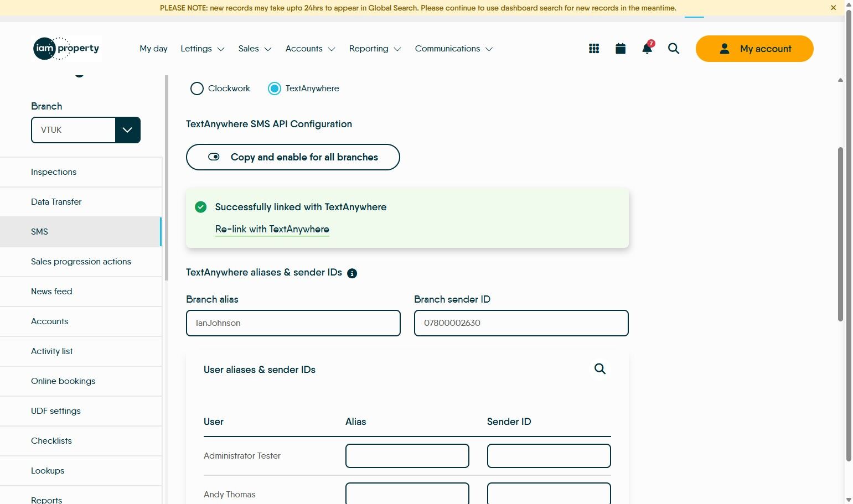Select the Clockwork radio option

tap(197, 89)
